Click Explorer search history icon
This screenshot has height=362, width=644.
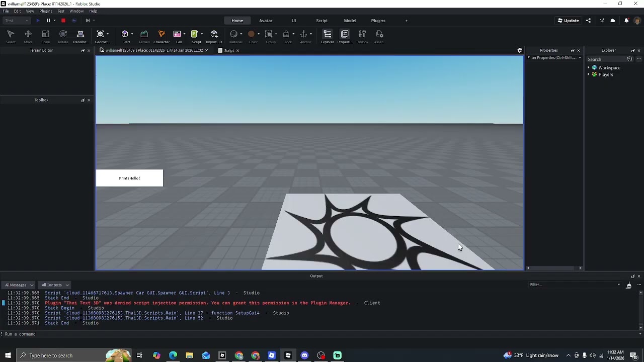629,59
